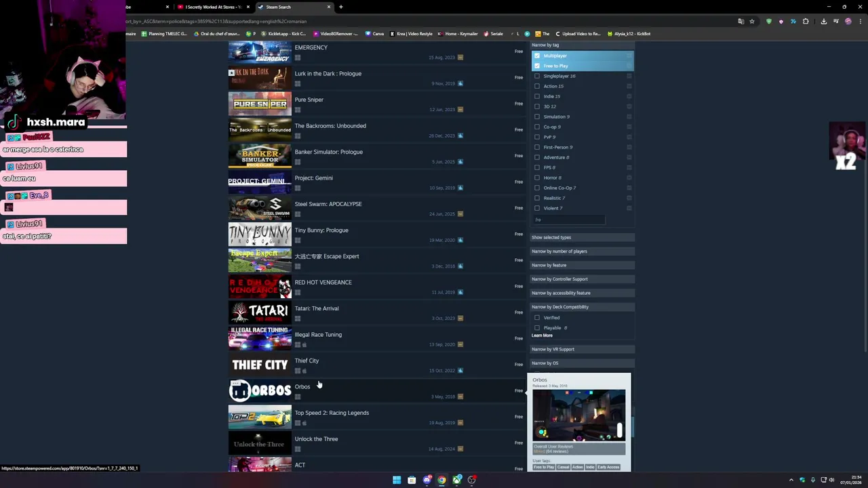The height and width of the screenshot is (488, 868).
Task: Collapse the Narrow by OS section
Action: pos(582,363)
